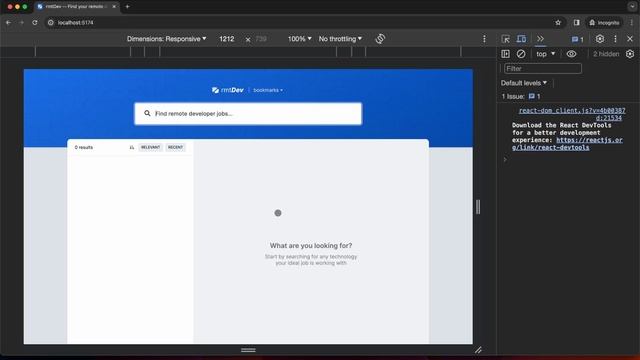
Task: Edit the viewport height field
Action: 261,39
